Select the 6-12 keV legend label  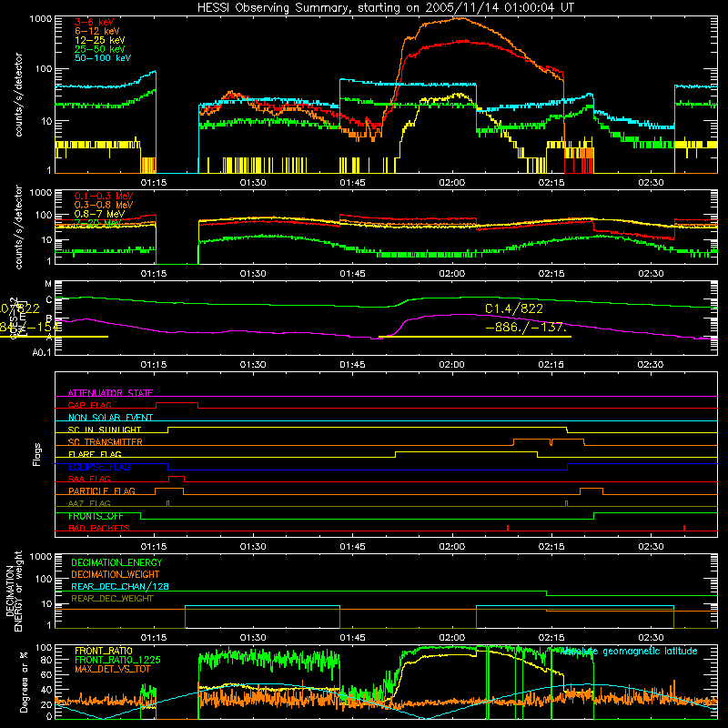coord(97,31)
